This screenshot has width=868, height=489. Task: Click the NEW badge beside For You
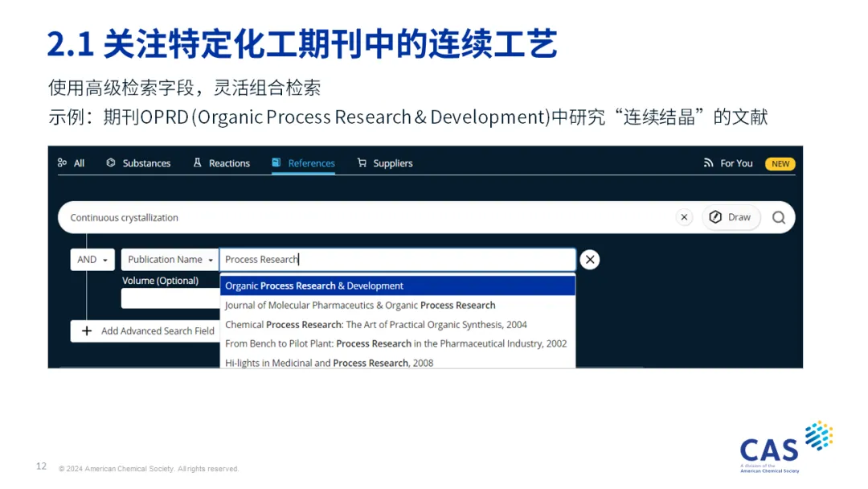[780, 164]
